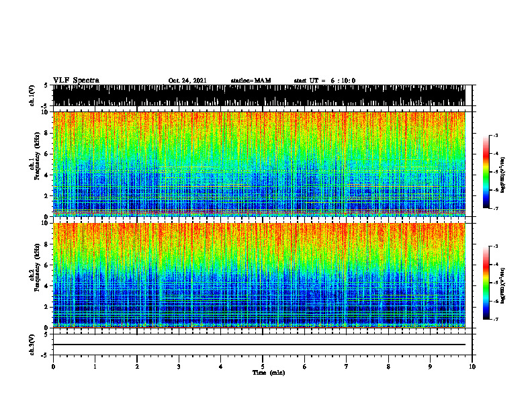Click time axis tick label "6"

click(x=305, y=367)
